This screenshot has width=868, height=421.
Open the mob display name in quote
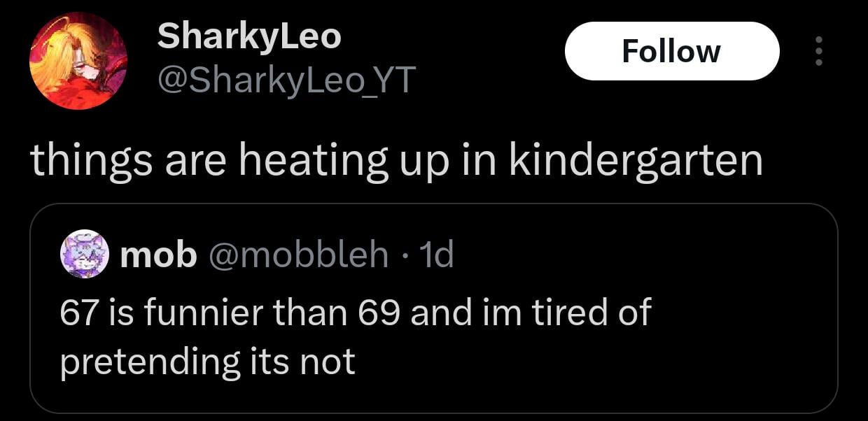click(158, 255)
